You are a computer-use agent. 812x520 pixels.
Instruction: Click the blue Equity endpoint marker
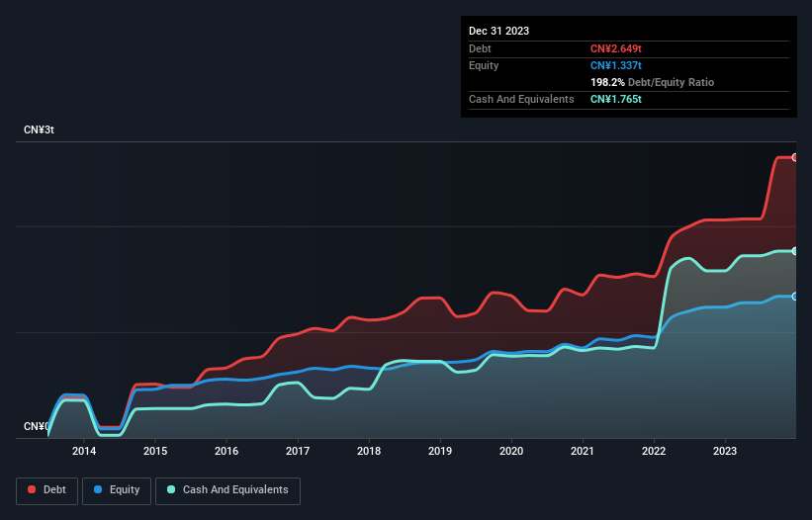pyautogui.click(x=795, y=297)
